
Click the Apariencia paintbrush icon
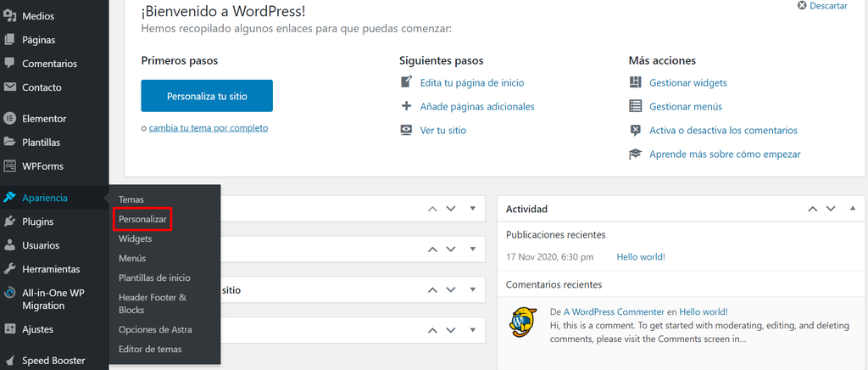coord(9,198)
